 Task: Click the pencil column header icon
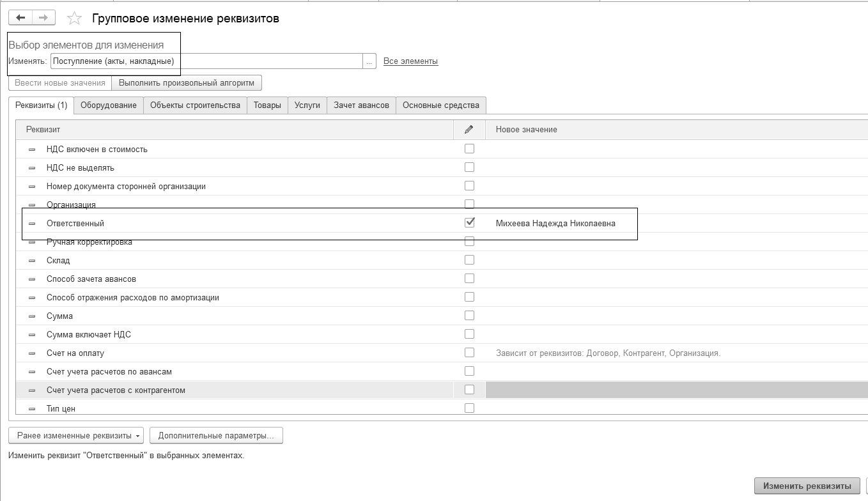(469, 129)
